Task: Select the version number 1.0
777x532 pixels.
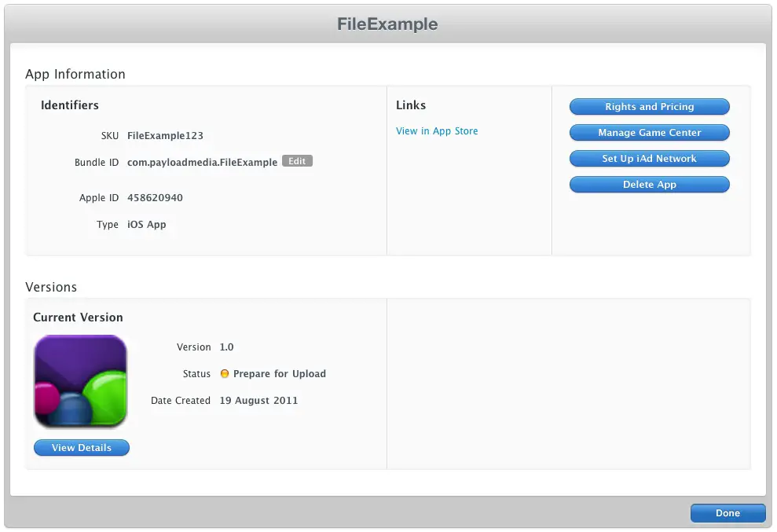Action: [x=226, y=347]
